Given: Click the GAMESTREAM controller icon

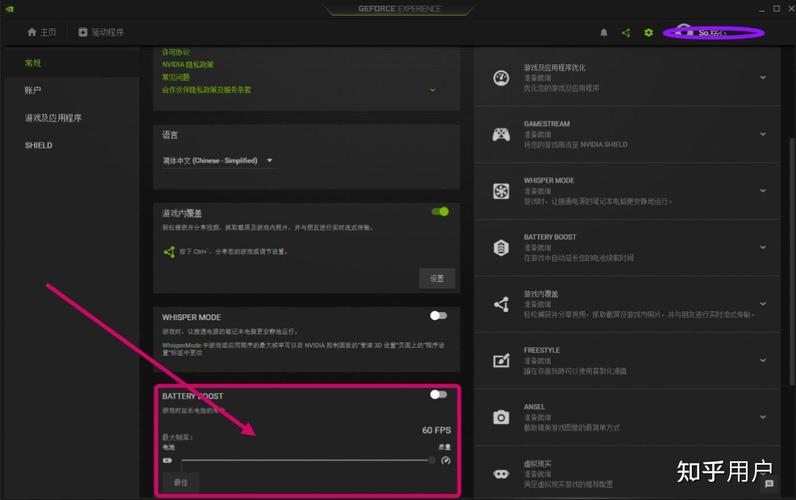Looking at the screenshot, I should pyautogui.click(x=501, y=135).
